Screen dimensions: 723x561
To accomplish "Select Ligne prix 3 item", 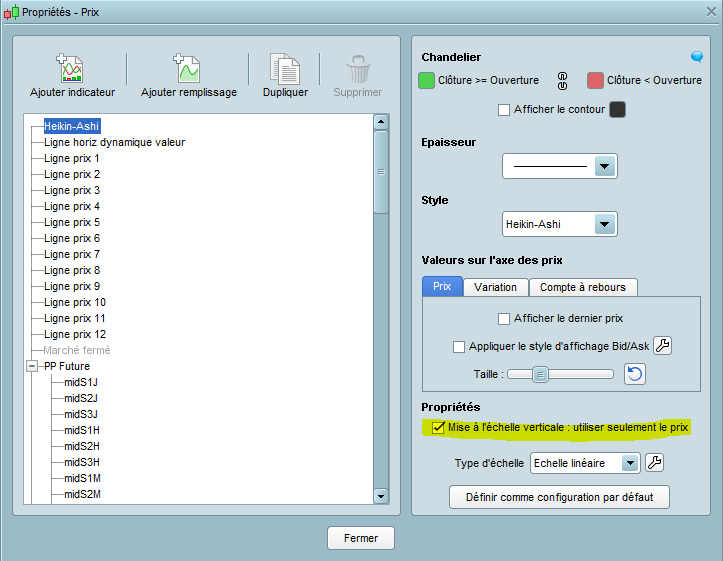I will (71, 190).
